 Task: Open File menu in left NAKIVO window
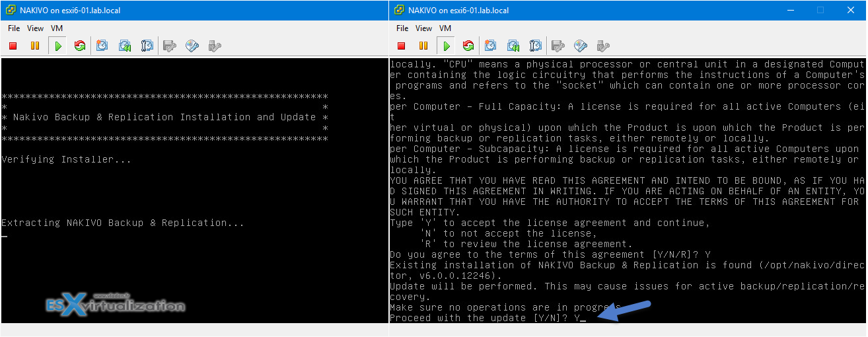pyautogui.click(x=14, y=28)
